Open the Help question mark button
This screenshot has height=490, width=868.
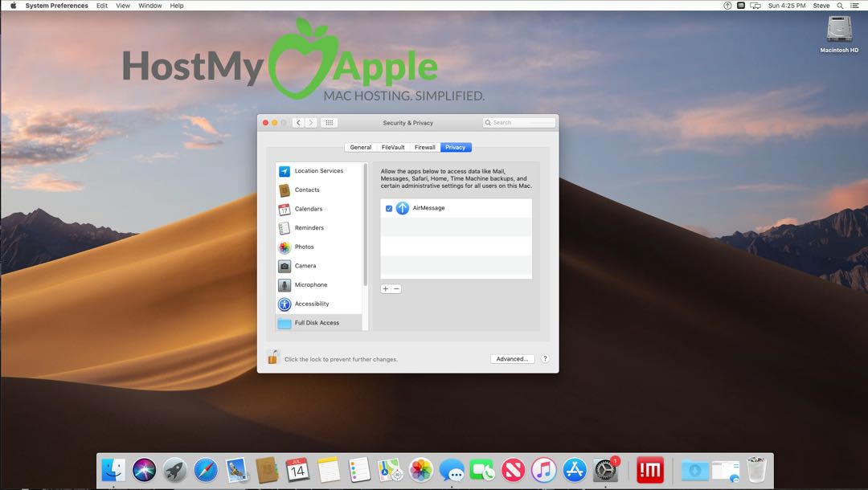[545, 358]
